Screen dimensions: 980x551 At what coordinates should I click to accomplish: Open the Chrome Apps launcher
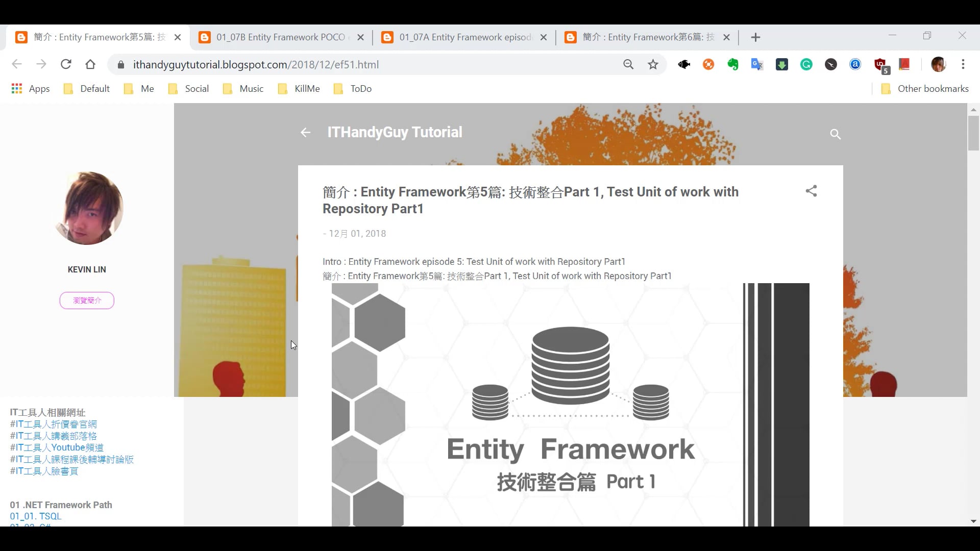pyautogui.click(x=16, y=88)
